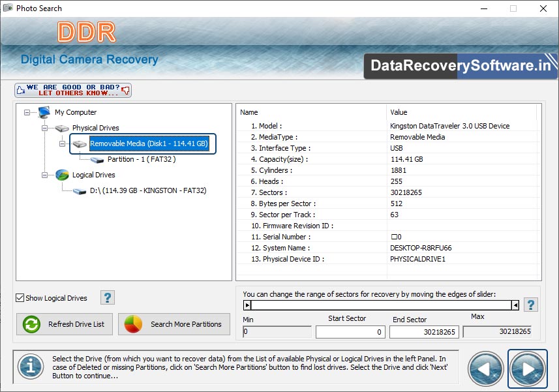Click Refresh Drive List button
The image size is (559, 392).
click(x=65, y=324)
